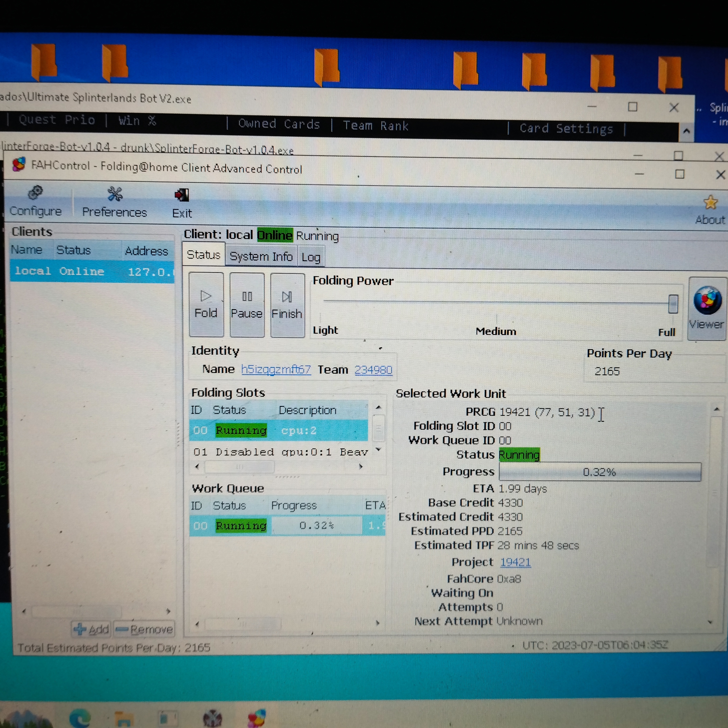Click the Selected Work Unit scroll-down arrow
The height and width of the screenshot is (728, 728).
pos(710,622)
